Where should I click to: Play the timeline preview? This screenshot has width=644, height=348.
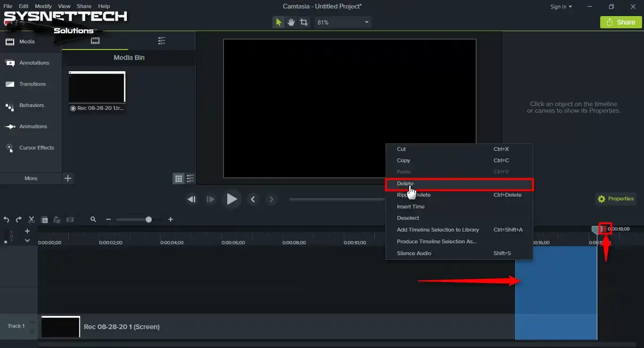click(231, 199)
